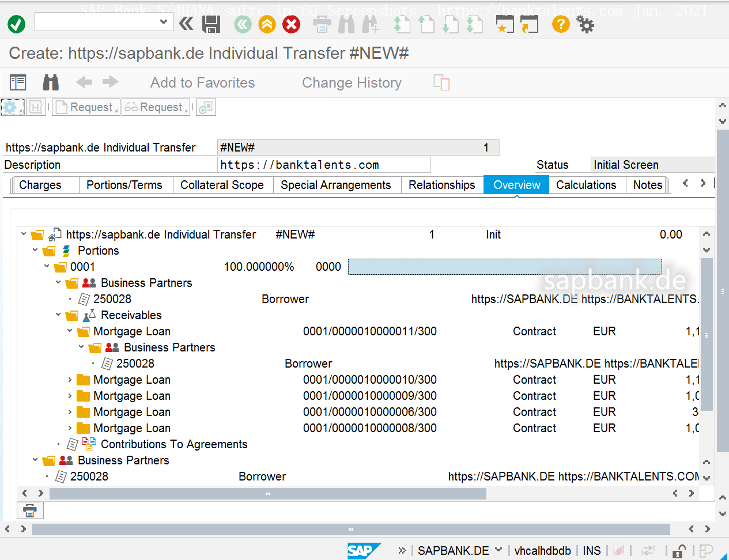This screenshot has height=560, width=729.
Task: Click the Next Page icon
Action: point(450,24)
